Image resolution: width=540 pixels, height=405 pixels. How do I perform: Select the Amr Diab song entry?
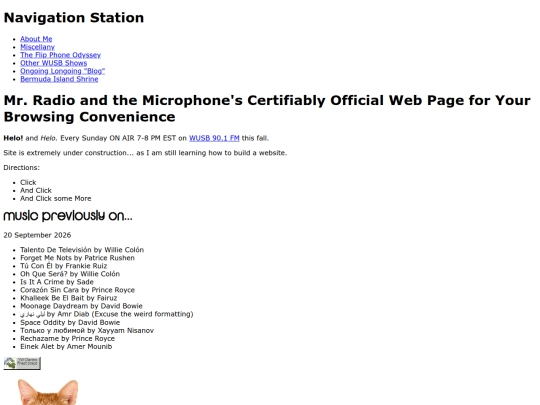[107, 314]
